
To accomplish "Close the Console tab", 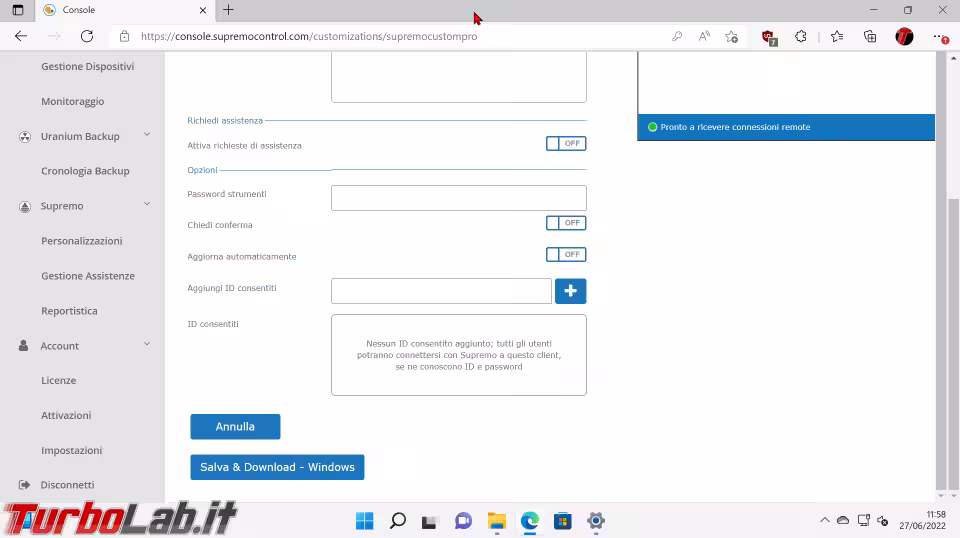I will point(203,10).
